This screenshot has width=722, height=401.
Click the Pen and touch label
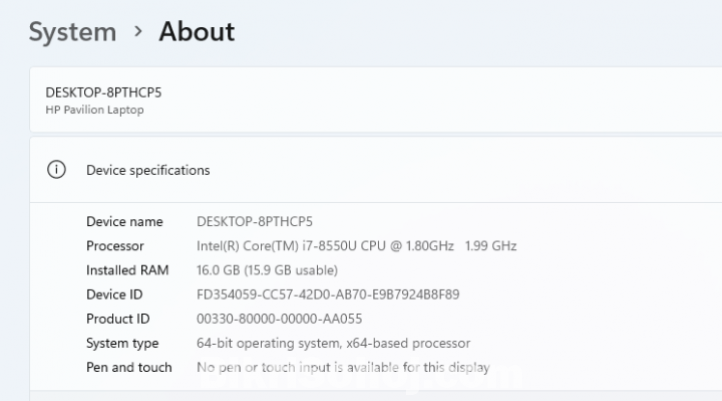pyautogui.click(x=129, y=367)
